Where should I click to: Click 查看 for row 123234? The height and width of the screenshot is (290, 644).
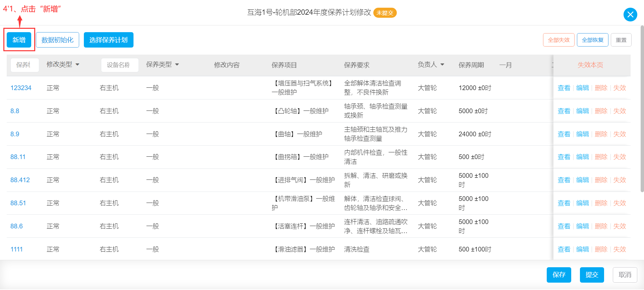pyautogui.click(x=564, y=88)
